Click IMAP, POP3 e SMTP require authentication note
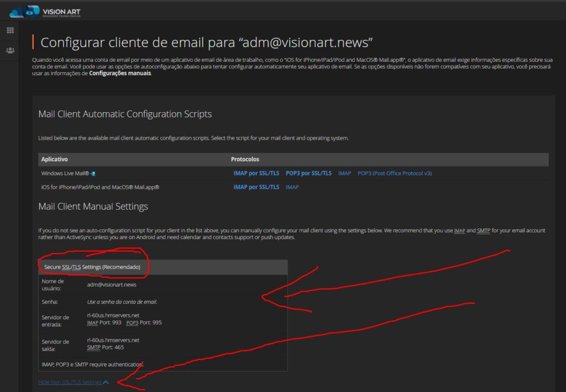 (92, 364)
